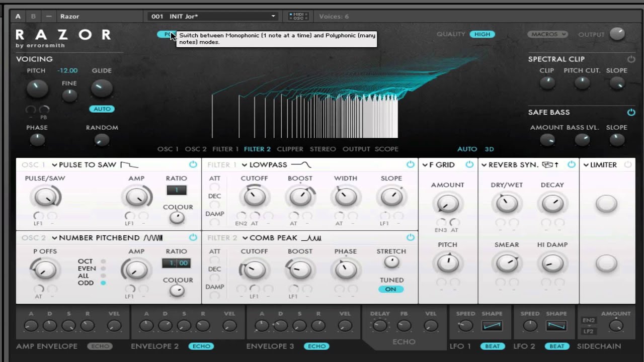Toggle Filter 1 power icon
Screen dimensions: 644x362
pos(411,164)
